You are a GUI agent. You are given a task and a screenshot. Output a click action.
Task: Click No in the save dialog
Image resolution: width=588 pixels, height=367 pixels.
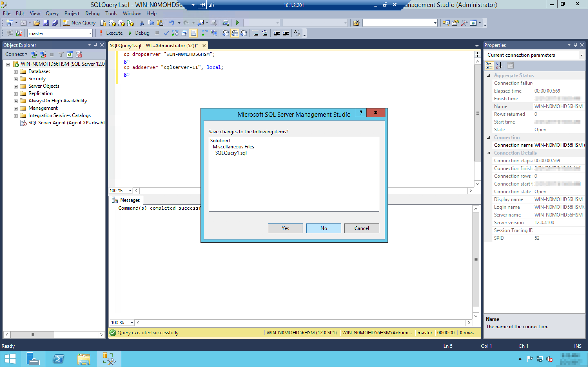tap(323, 228)
